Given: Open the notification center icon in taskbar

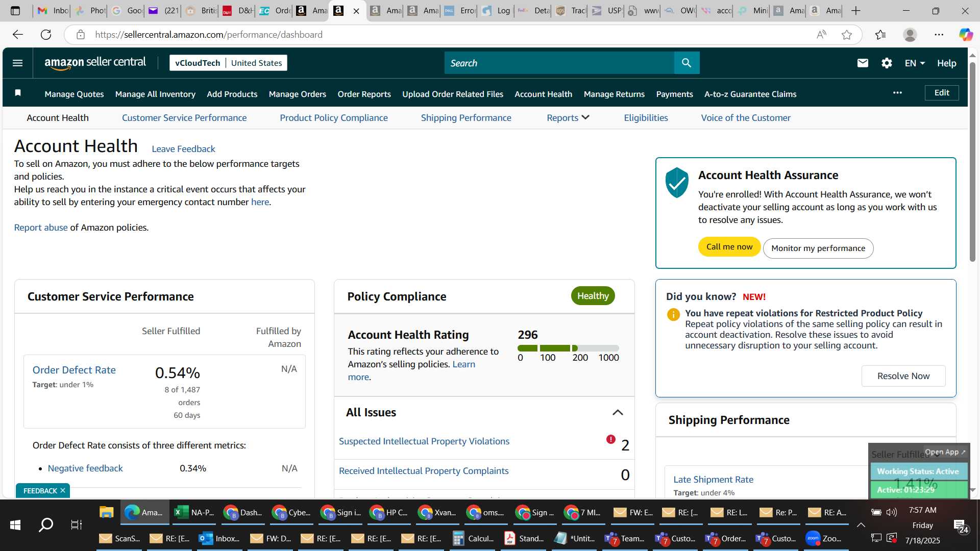Looking at the screenshot, I should tap(960, 525).
